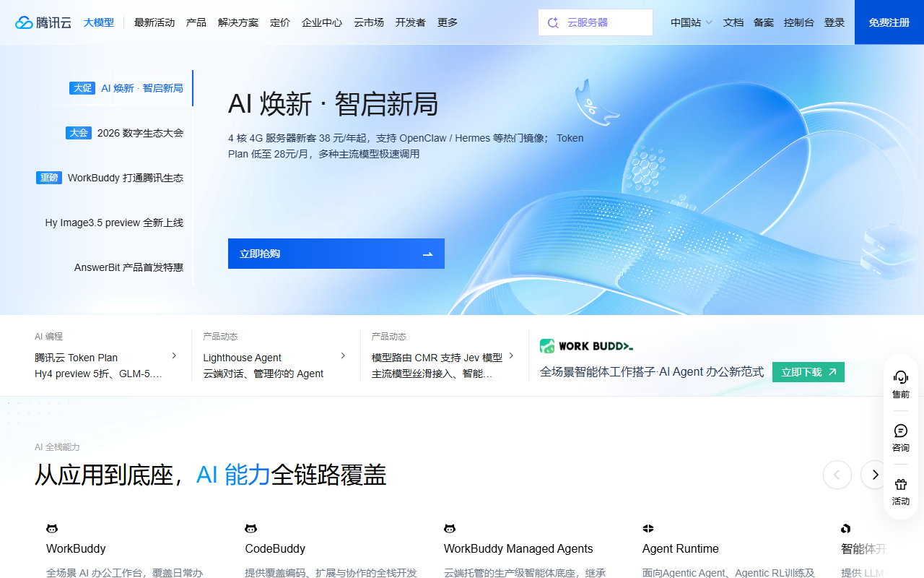Open the 开发者 navigation item

[x=411, y=22]
